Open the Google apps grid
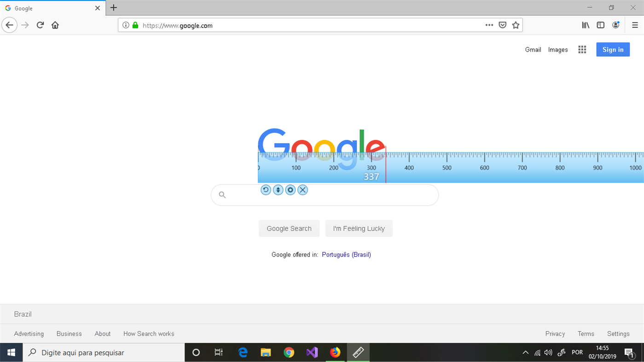The height and width of the screenshot is (362, 644). tap(582, 50)
